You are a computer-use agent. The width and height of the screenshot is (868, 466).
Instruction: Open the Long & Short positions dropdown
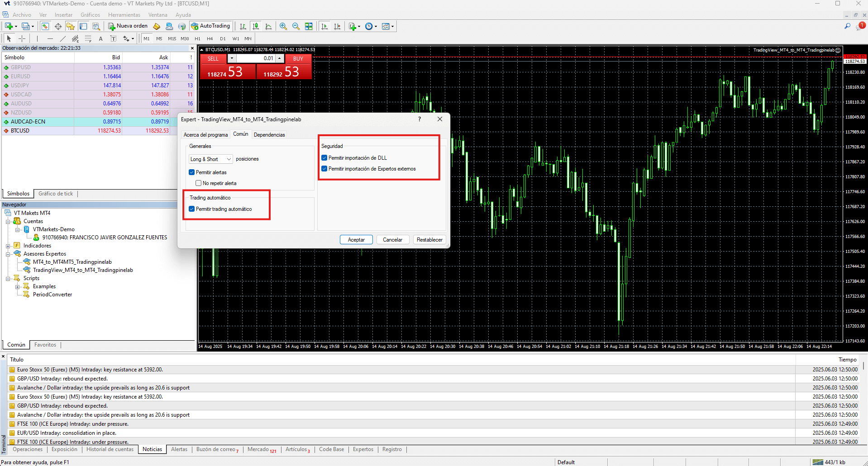pos(211,159)
